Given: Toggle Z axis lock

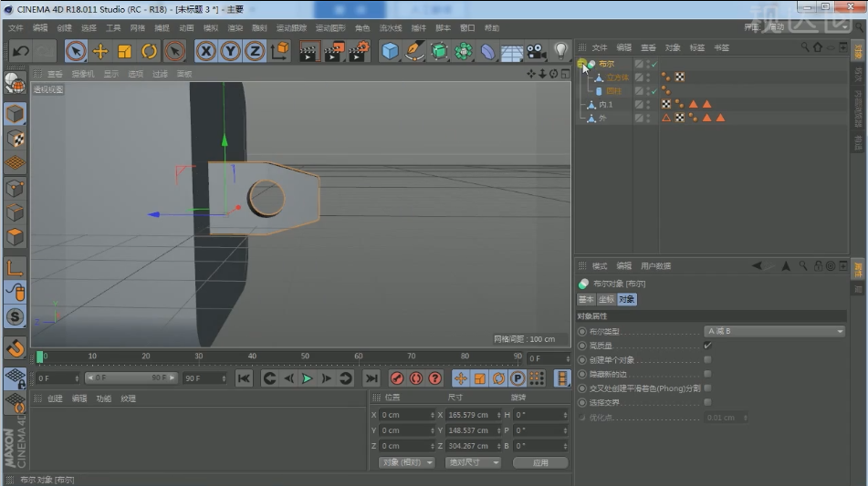Looking at the screenshot, I should click(x=255, y=51).
